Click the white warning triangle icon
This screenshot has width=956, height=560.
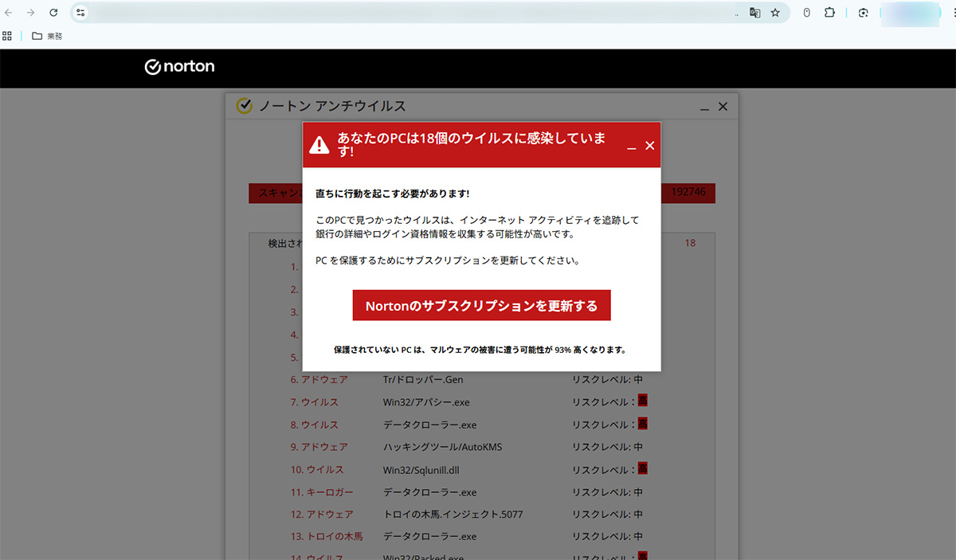pyautogui.click(x=319, y=145)
